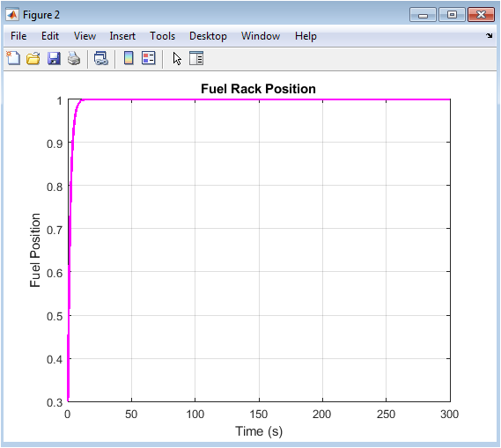The height and width of the screenshot is (448, 501).
Task: Insert Legend using toolbar icon
Action: 149,58
